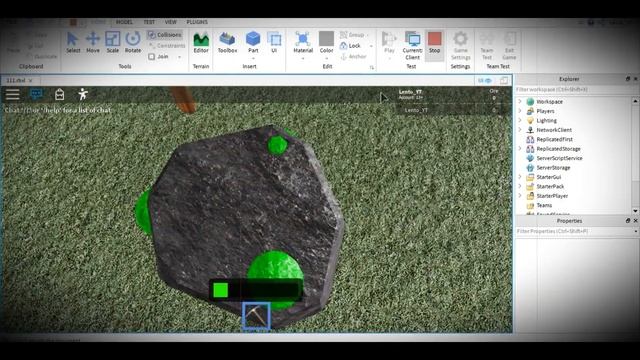Expand the Workspace tree node
The height and width of the screenshot is (360, 640).
520,101
